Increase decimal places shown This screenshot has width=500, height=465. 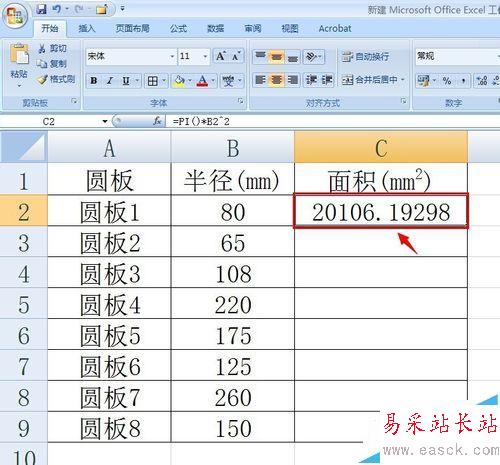482,80
